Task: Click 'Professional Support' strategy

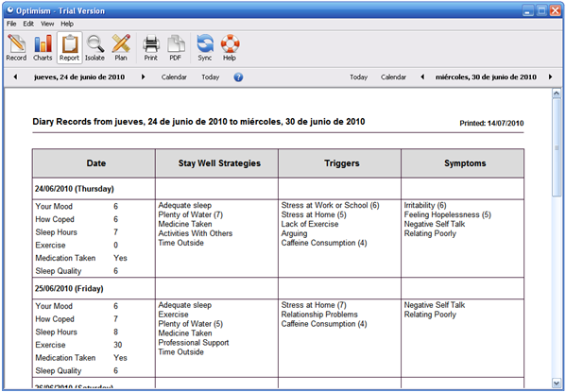Action: 194,343
